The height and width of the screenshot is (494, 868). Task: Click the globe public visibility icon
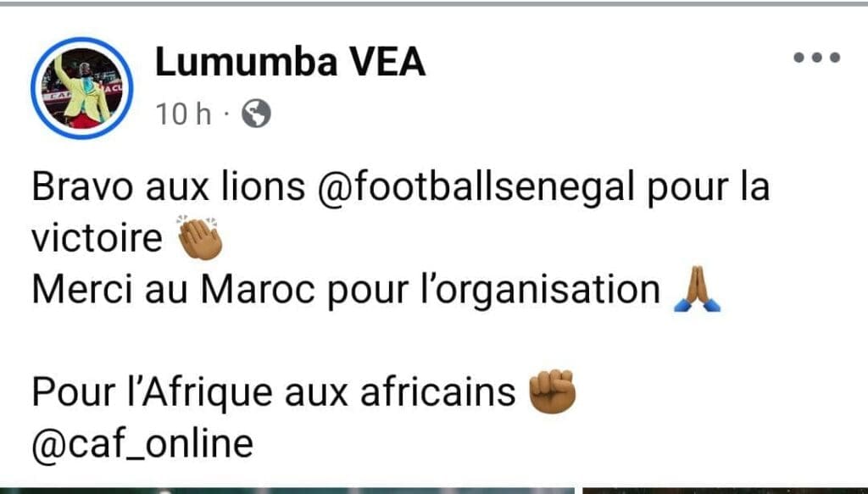(x=256, y=114)
